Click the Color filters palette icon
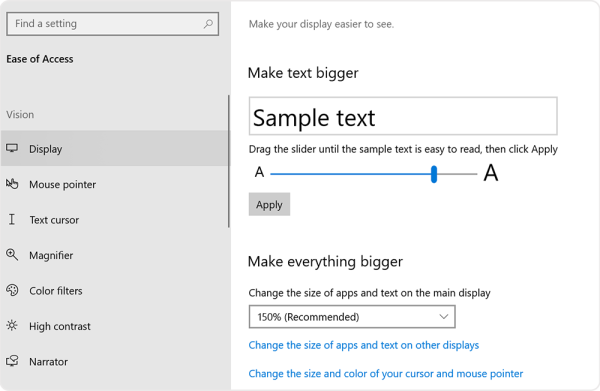Screen dimensions: 600x391 click(x=12, y=290)
